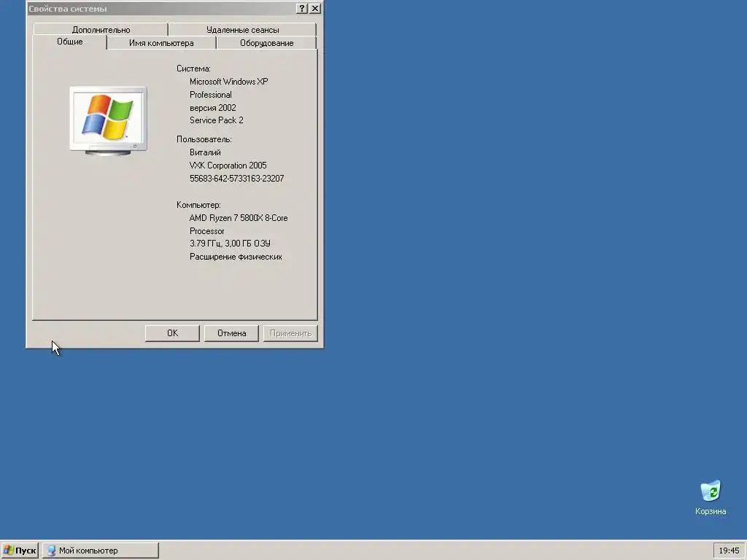Click the Microsoft Windows XP text
The image size is (747, 560).
click(x=228, y=82)
